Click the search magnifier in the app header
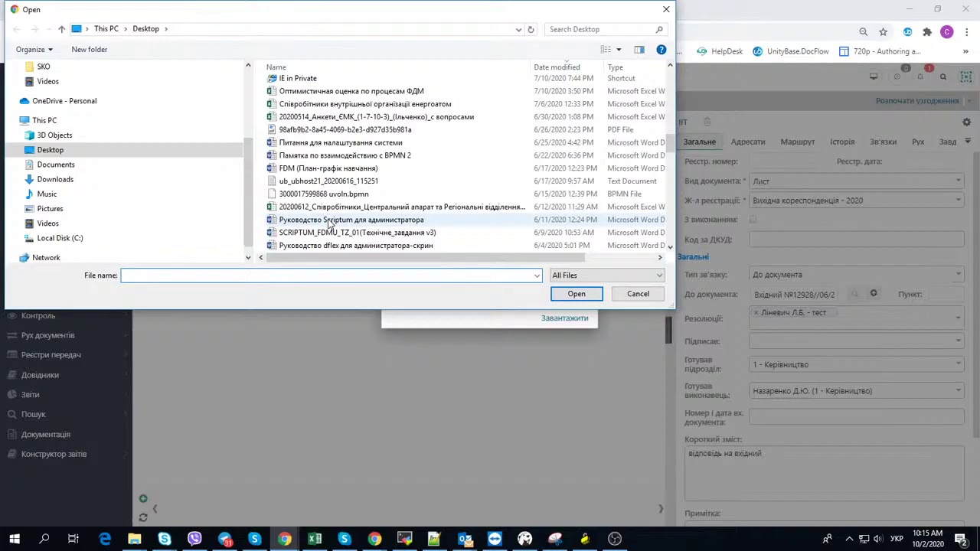This screenshot has width=980, height=551. pyautogui.click(x=943, y=77)
